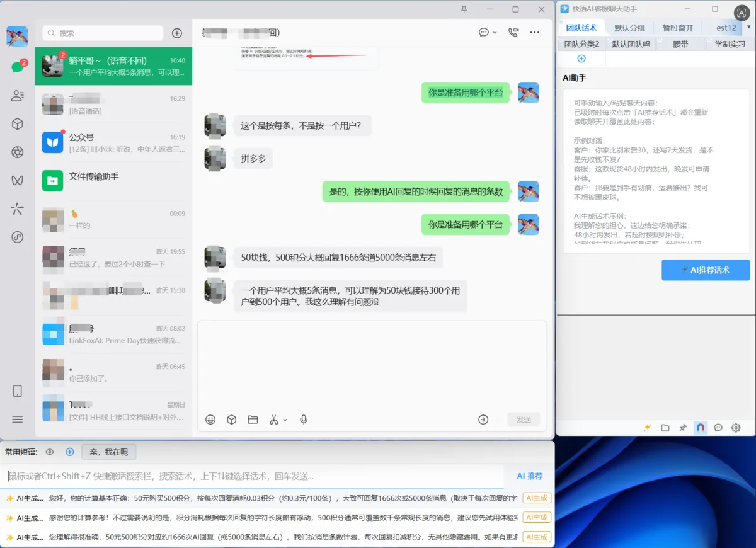Open the chat bubble icon in assistant footer
The width and height of the screenshot is (756, 548).
(x=718, y=428)
